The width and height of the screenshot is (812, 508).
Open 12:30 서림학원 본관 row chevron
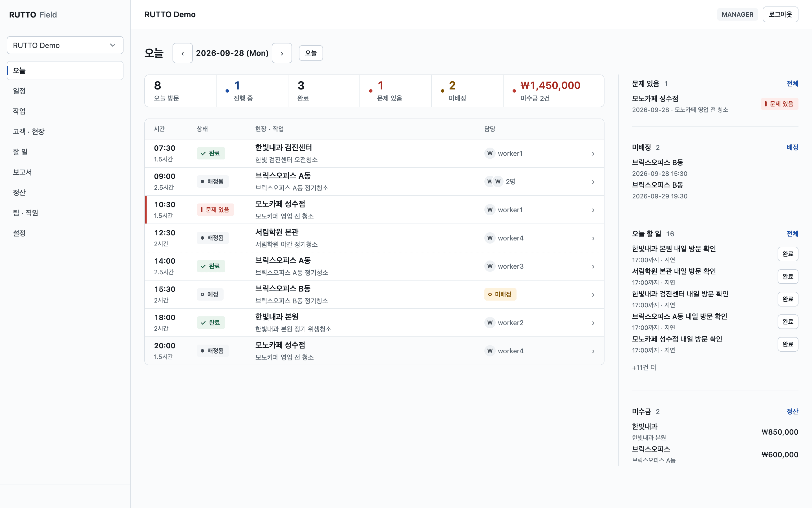(x=593, y=238)
